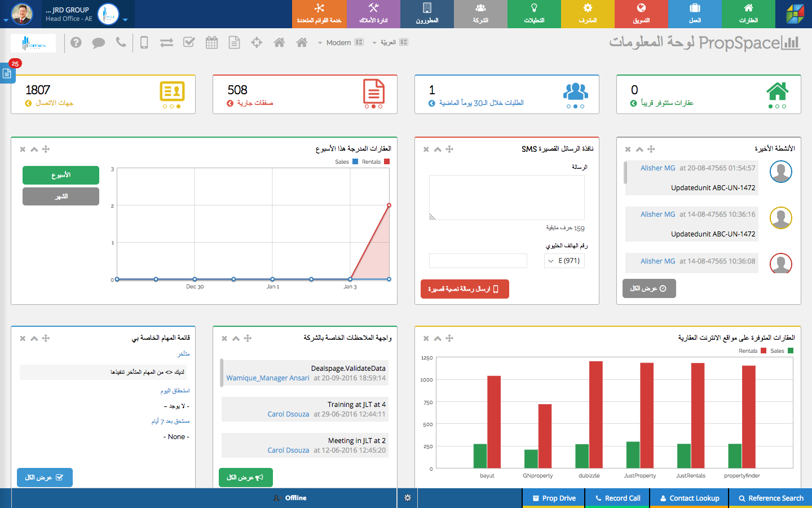Collapse the الأنشطة الأخيرة activities widget

click(x=639, y=150)
